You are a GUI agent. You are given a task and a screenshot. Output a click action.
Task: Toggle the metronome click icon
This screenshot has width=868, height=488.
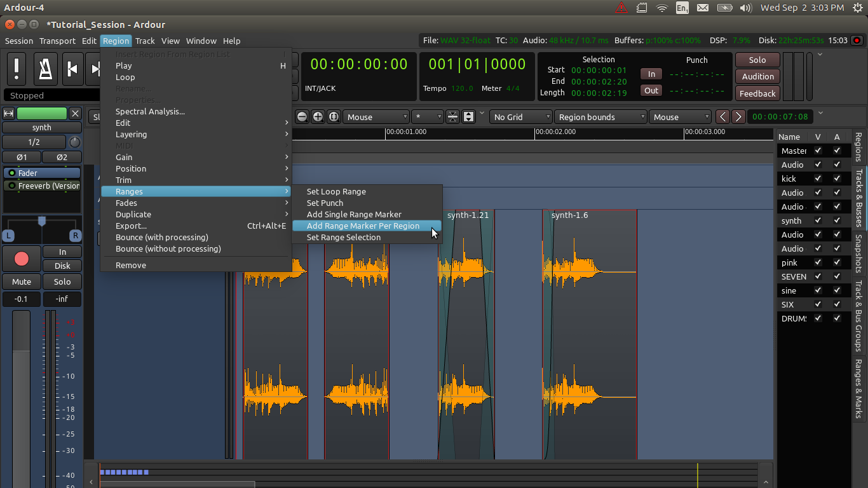pos(45,69)
